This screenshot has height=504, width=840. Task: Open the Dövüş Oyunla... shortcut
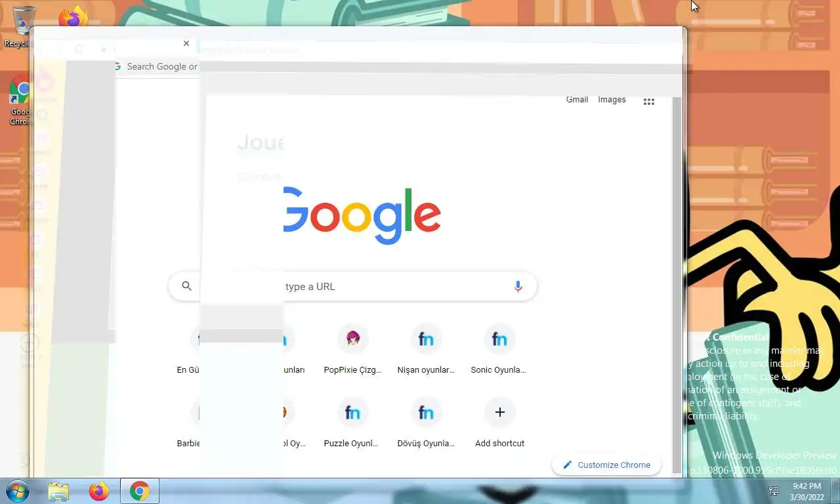click(426, 424)
